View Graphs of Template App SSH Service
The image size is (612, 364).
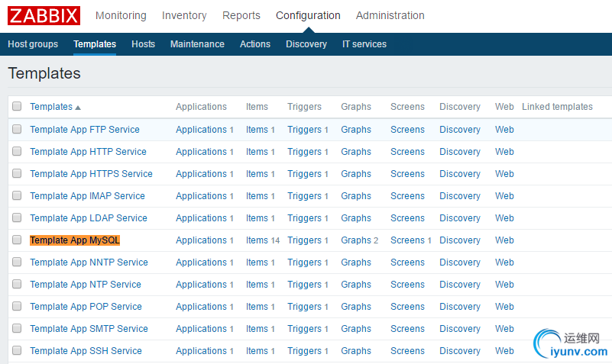(356, 352)
